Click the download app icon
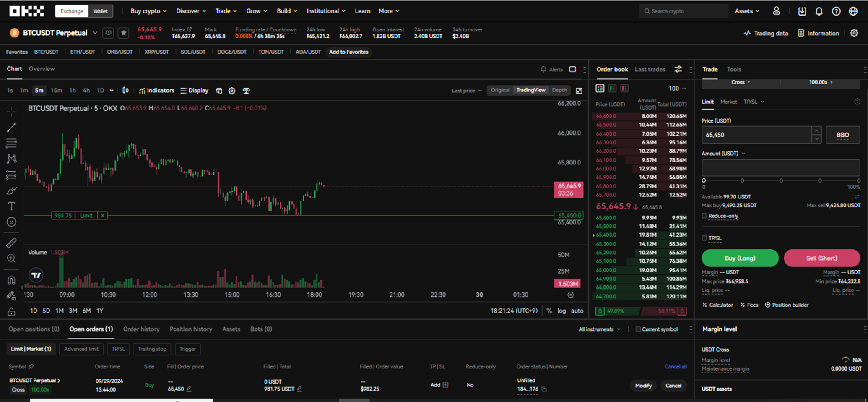 click(802, 11)
